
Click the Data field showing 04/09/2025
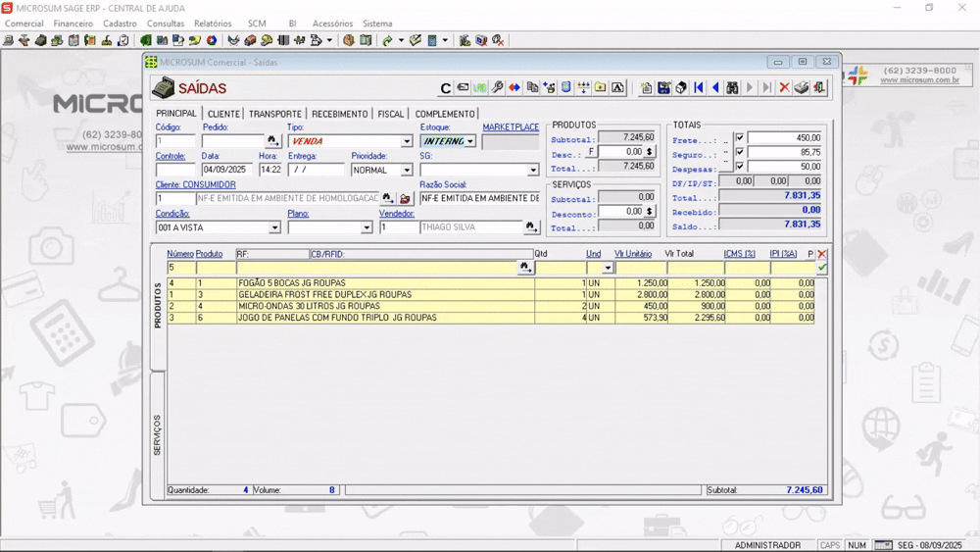point(227,170)
